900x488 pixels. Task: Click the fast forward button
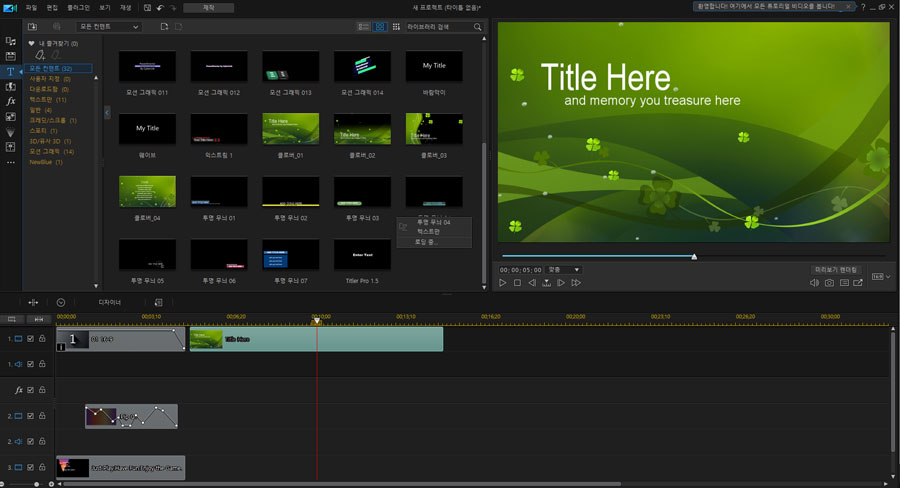point(576,282)
